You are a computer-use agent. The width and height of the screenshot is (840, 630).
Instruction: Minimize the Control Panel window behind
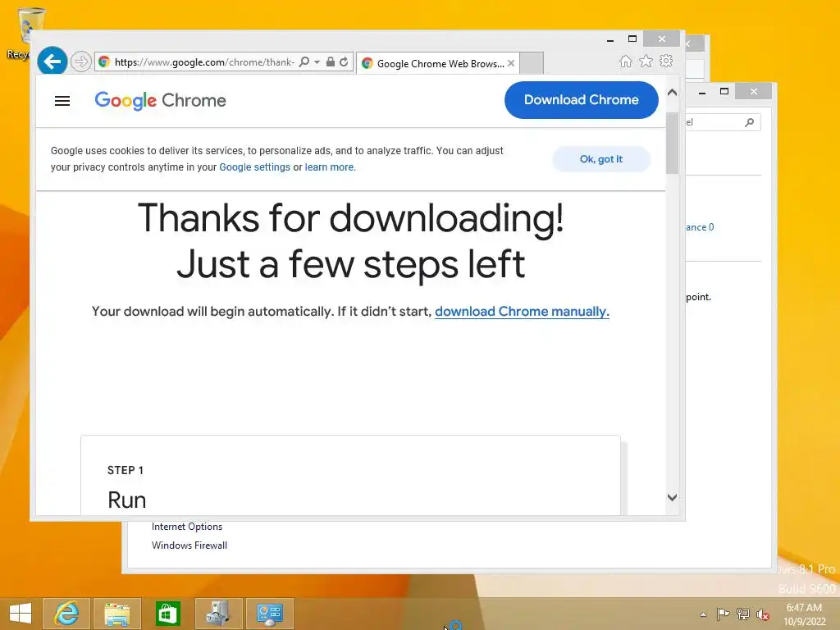(x=702, y=92)
